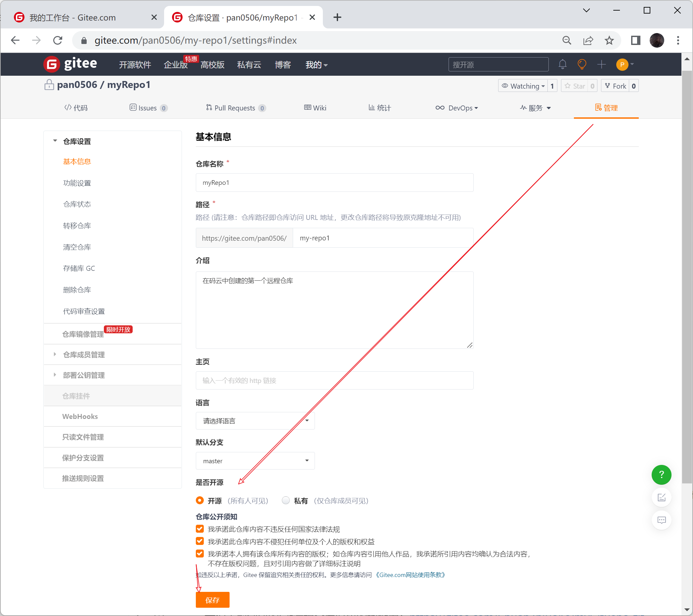Switch to the Wiki tab
693x616 pixels.
click(x=315, y=108)
